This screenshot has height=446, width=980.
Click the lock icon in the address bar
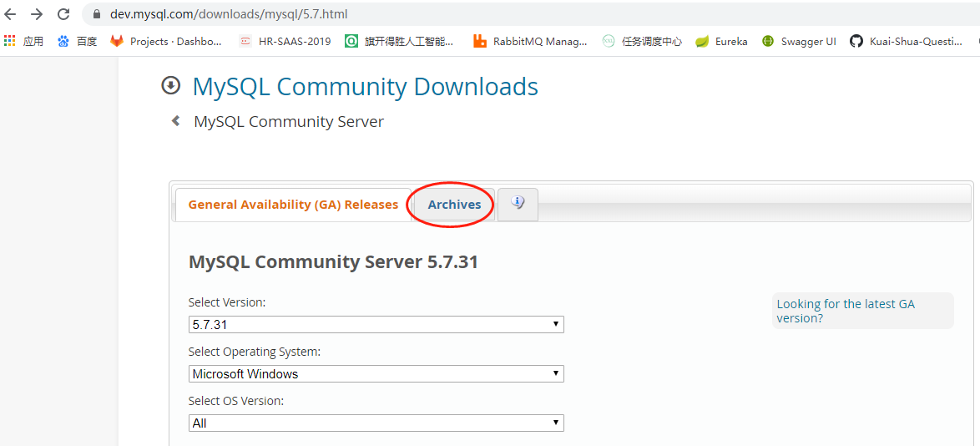pos(97,13)
